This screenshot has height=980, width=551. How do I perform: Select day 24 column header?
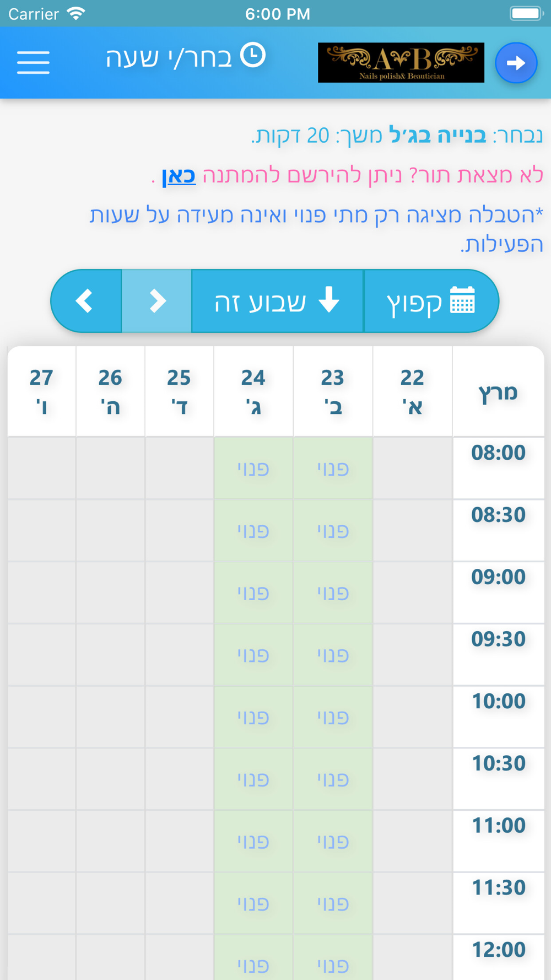[253, 391]
